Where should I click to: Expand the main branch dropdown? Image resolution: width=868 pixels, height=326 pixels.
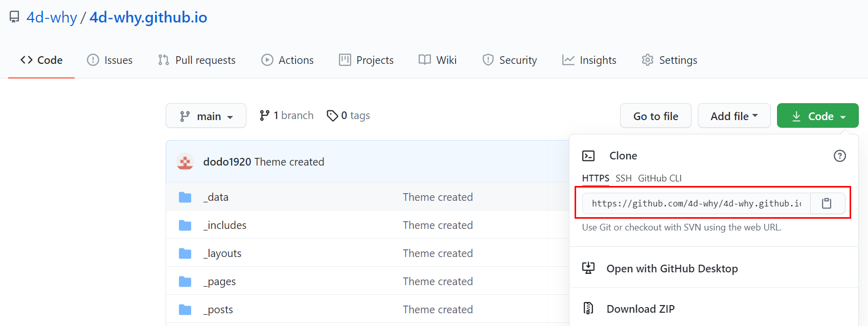[206, 116]
